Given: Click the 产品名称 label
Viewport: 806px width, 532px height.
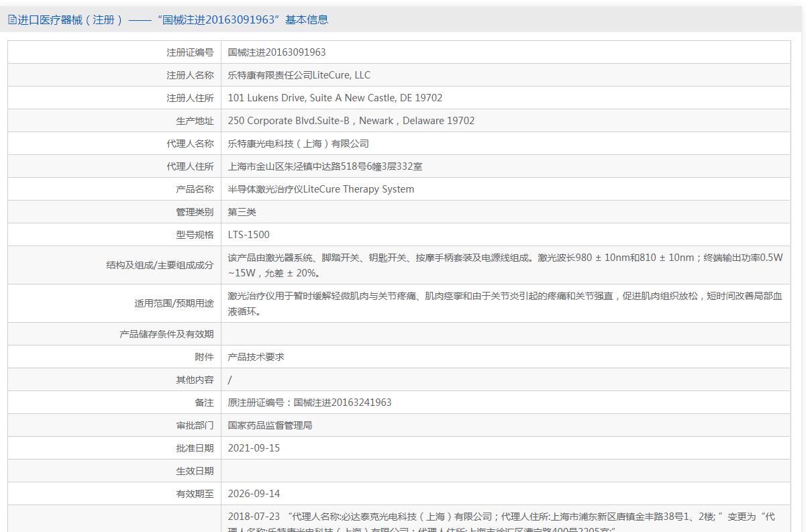Looking at the screenshot, I should 195,189.
